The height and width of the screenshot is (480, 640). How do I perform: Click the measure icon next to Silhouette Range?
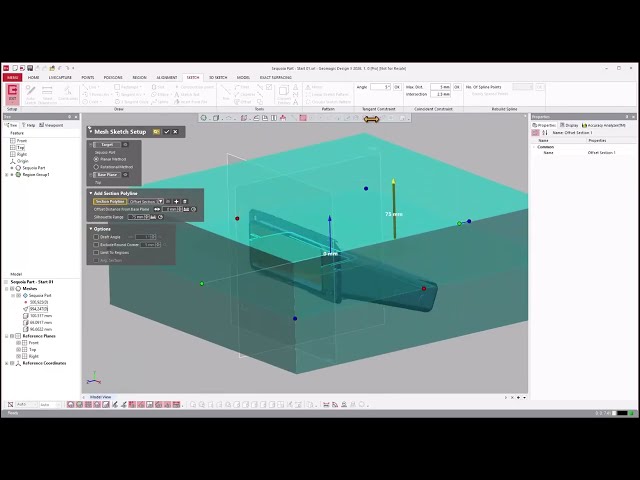153,217
